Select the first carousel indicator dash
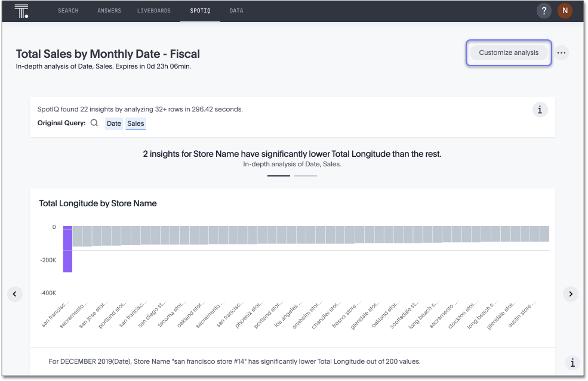This screenshot has width=588, height=381. pyautogui.click(x=278, y=174)
